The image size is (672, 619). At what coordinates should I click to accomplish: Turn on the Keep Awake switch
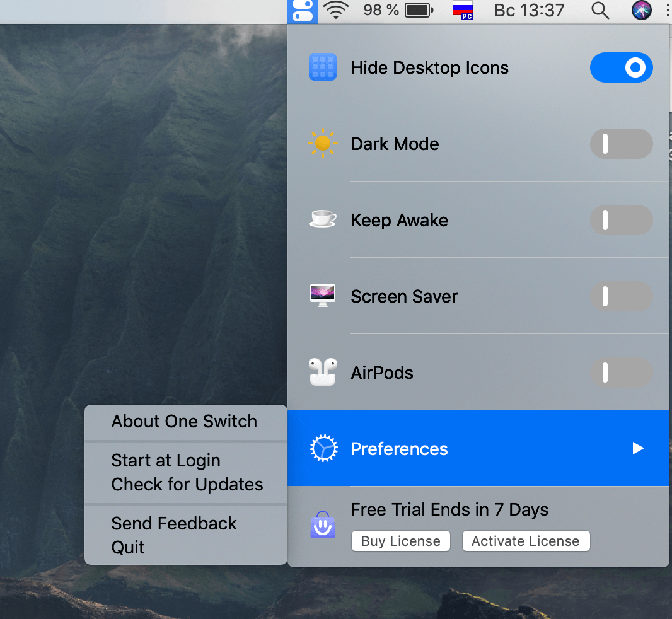pos(622,220)
